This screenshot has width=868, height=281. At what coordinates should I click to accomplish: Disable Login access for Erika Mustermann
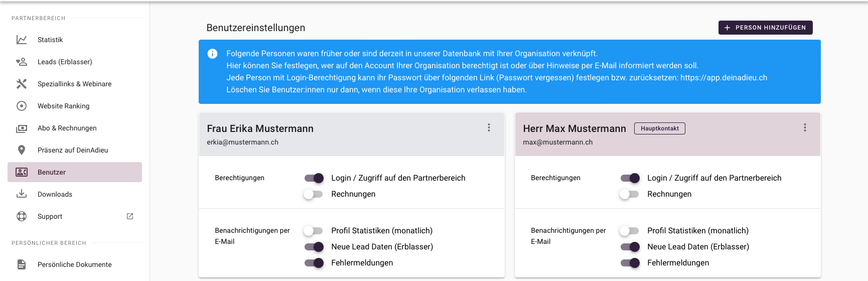tap(314, 178)
